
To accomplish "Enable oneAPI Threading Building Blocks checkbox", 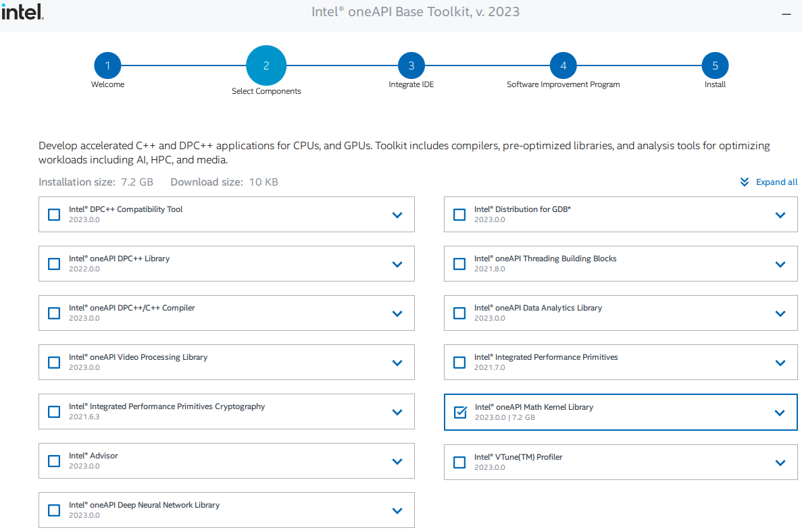I will [459, 264].
